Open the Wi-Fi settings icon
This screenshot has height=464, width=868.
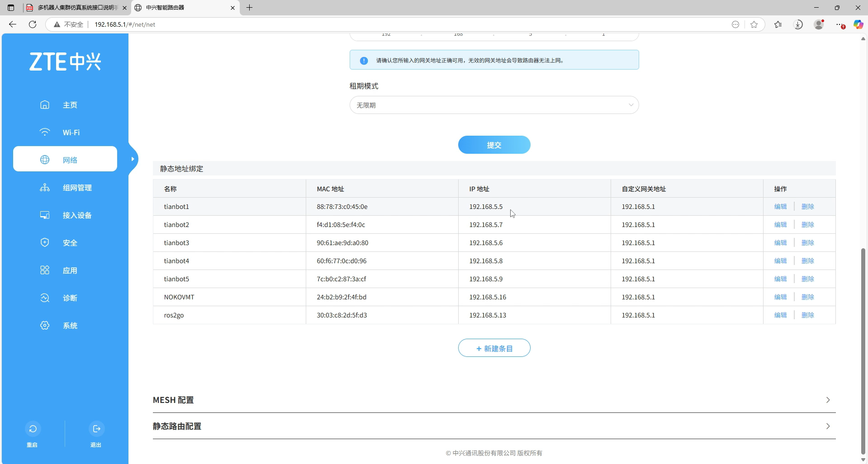(x=45, y=133)
